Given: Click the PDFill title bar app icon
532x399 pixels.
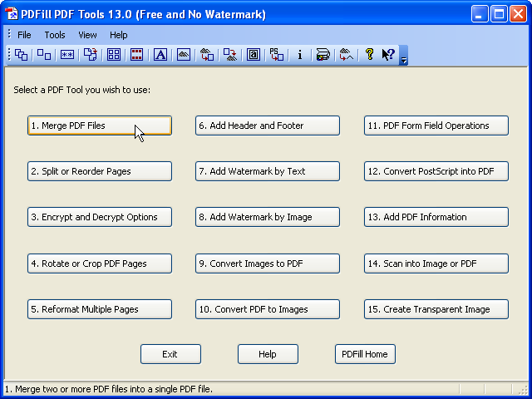Looking at the screenshot, I should (12, 13).
